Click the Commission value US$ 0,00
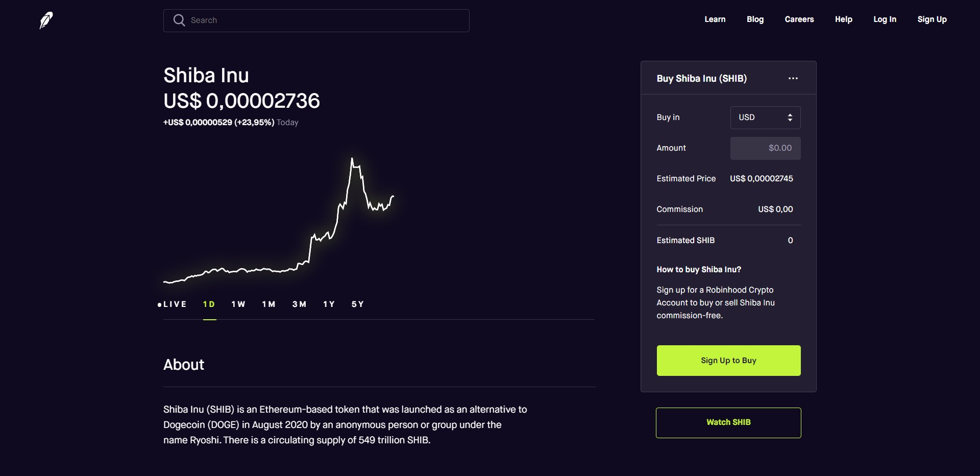This screenshot has width=980, height=476. click(775, 209)
